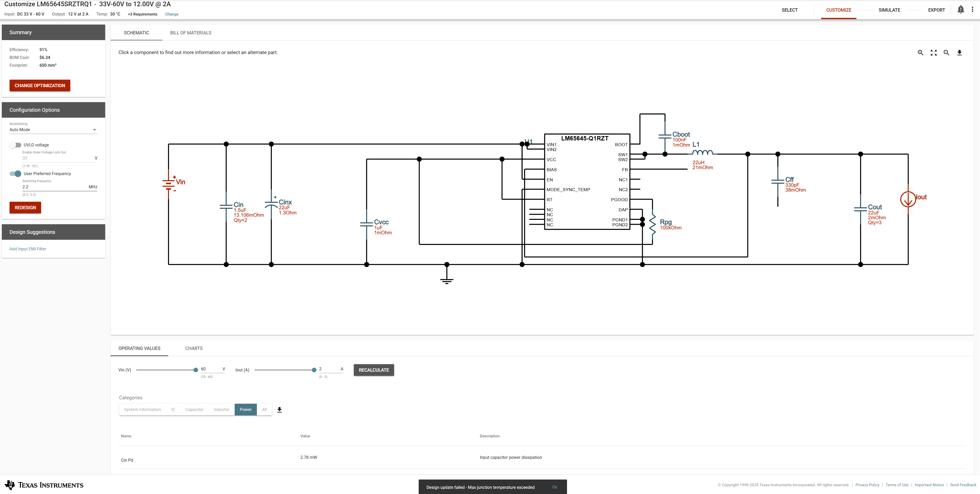Go to the CUSTOMIZE step

coord(838,10)
